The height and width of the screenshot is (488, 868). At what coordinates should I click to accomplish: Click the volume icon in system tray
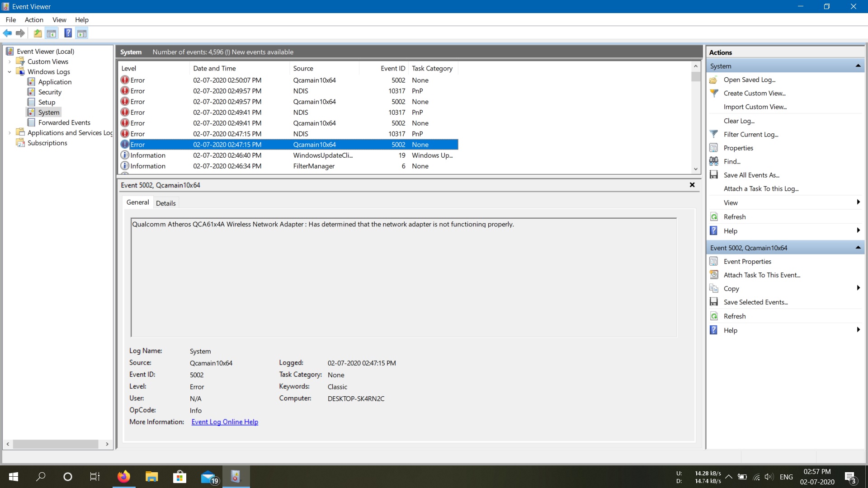coord(769,477)
